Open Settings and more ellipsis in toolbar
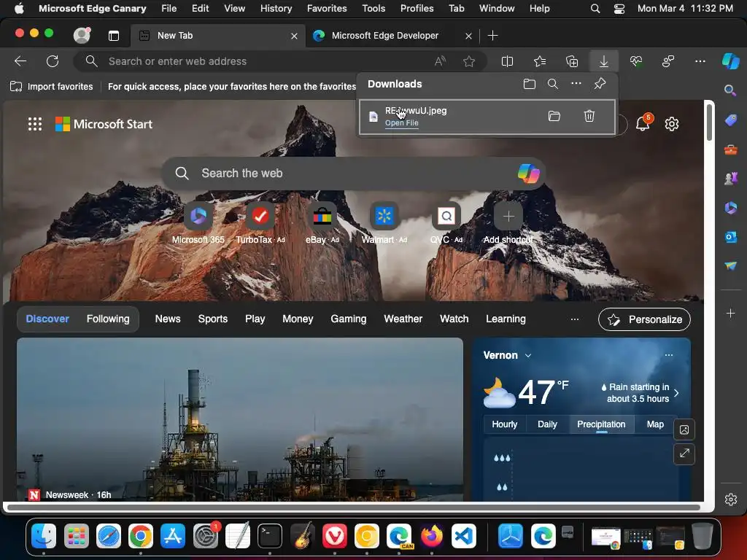This screenshot has height=560, width=747. click(x=700, y=61)
